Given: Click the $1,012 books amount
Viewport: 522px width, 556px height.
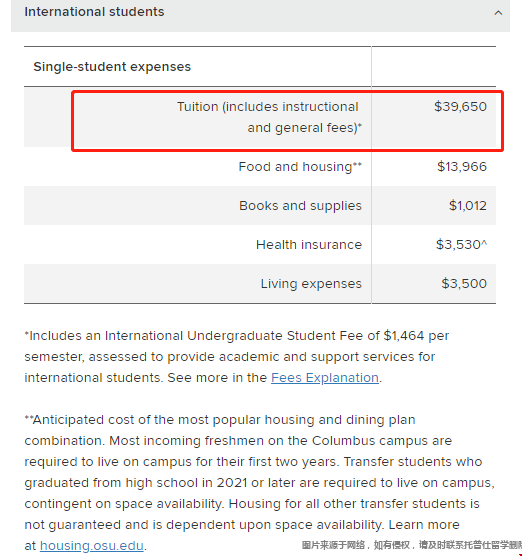Looking at the screenshot, I should pos(468,206).
